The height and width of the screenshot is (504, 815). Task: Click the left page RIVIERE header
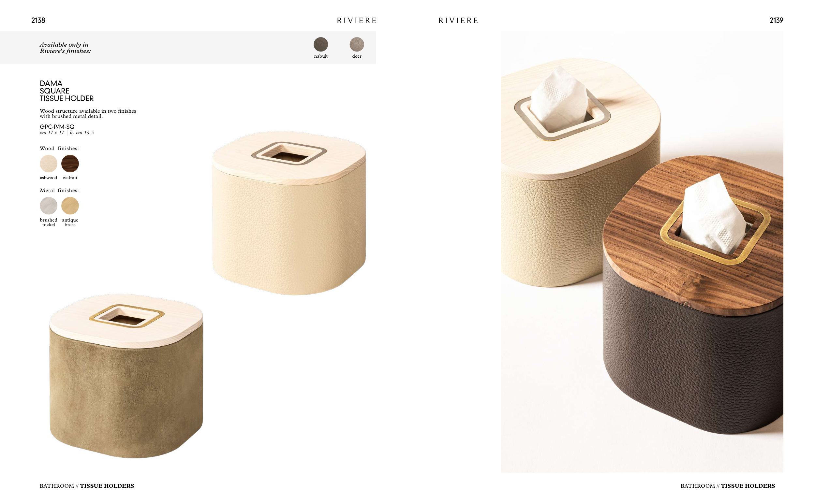click(356, 21)
